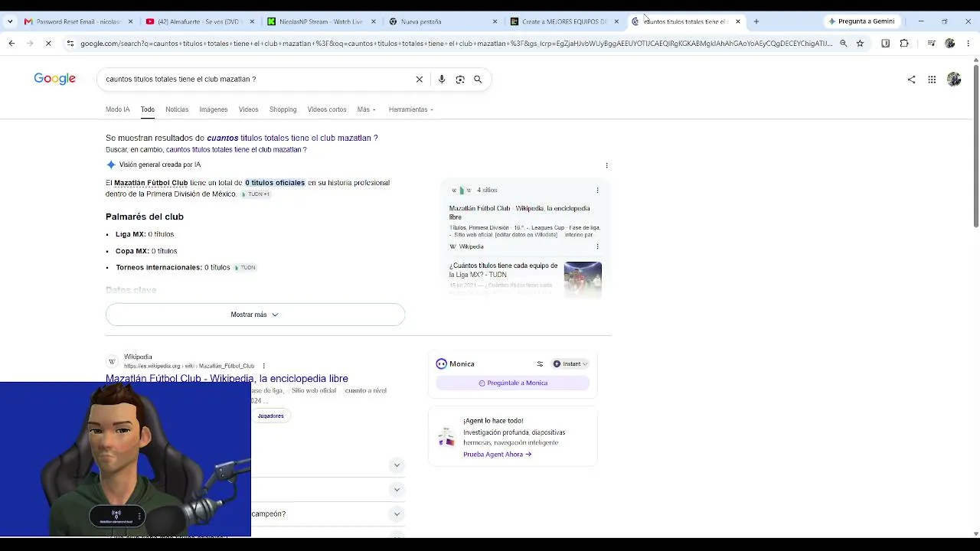Open options for the Wikipedia source entry

(x=597, y=246)
